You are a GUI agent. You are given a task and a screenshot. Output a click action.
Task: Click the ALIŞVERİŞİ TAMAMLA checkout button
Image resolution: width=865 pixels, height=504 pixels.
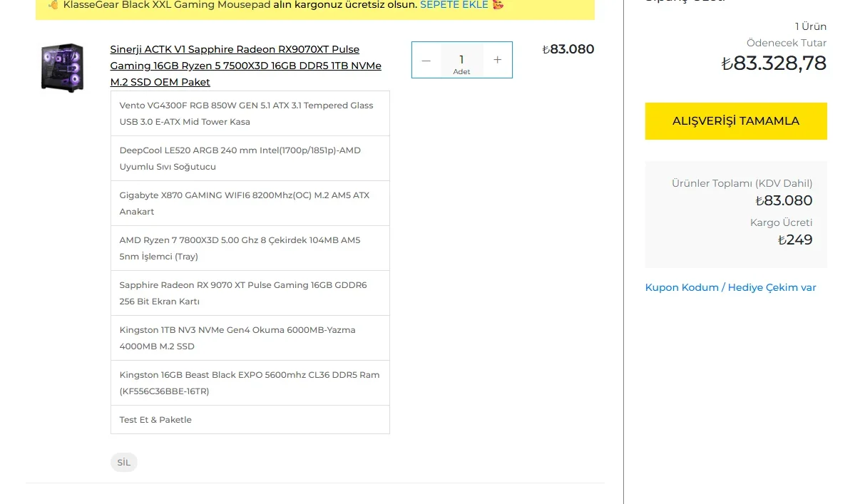coord(736,121)
